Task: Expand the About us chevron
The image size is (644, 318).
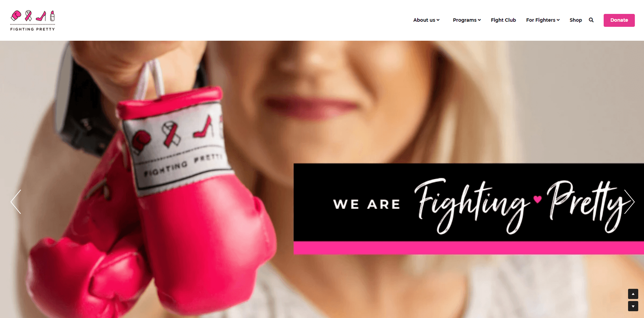Action: 438,20
